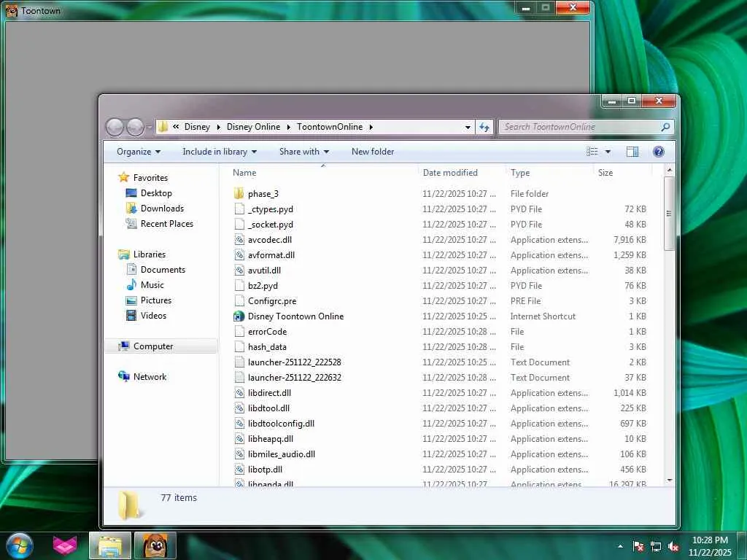
Task: Select the Disney Toontown Online shortcut icon
Action: tap(239, 316)
